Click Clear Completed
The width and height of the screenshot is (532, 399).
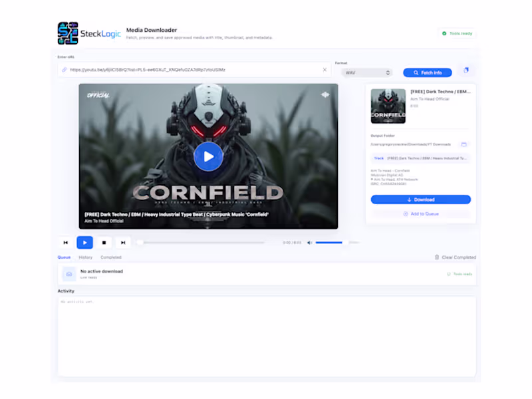point(456,257)
